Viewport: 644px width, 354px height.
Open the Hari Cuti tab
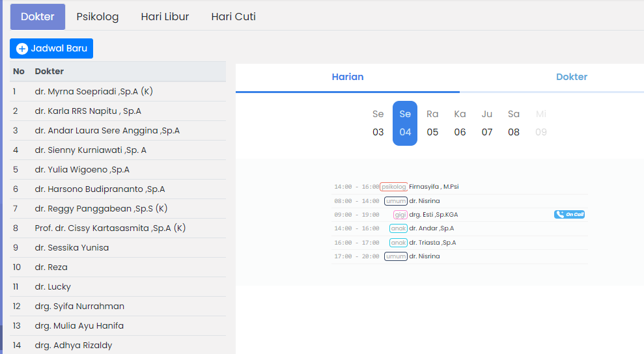[233, 17]
